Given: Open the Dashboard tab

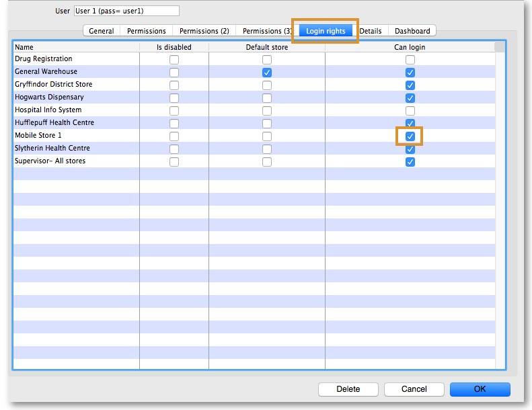Looking at the screenshot, I should point(412,31).
